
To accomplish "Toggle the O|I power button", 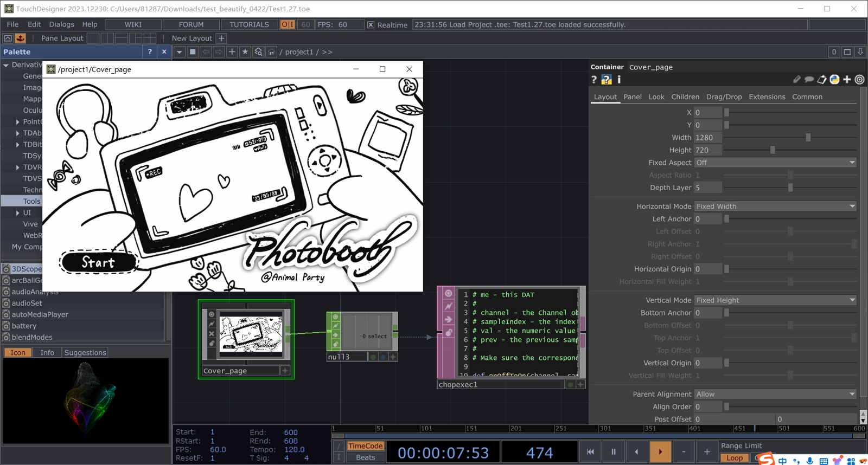I will click(x=288, y=24).
